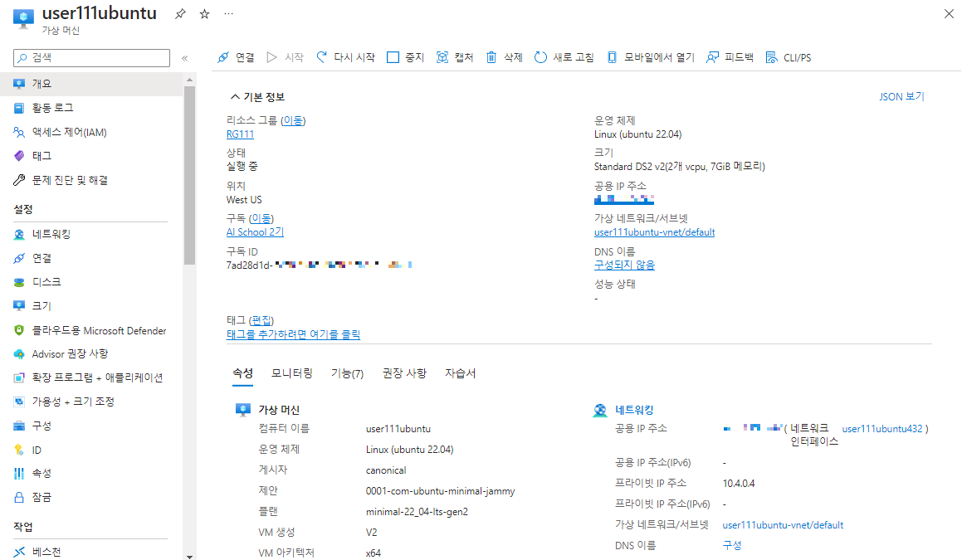Switch to the 권장 사항 tab
This screenshot has width=962, height=560.
click(x=404, y=373)
